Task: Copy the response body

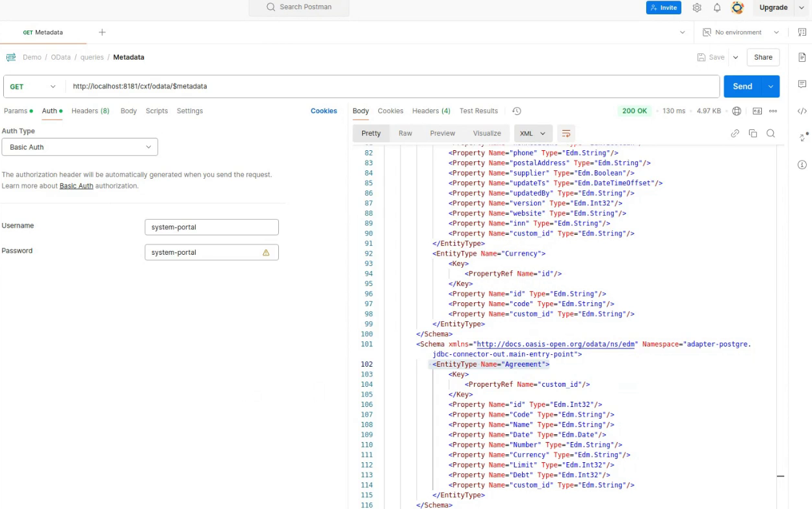Action: [753, 133]
